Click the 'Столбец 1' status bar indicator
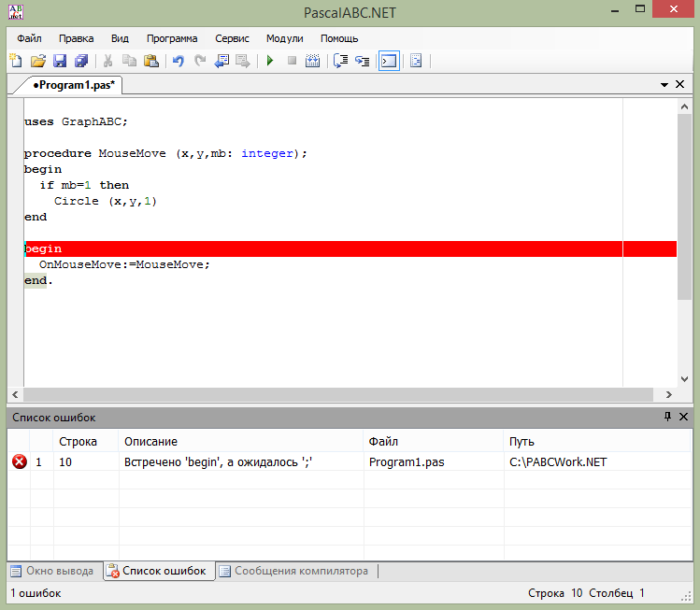 (x=617, y=593)
